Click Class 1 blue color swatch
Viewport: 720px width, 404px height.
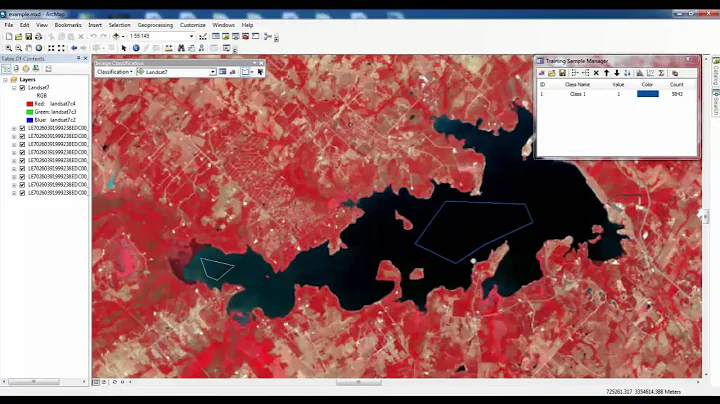tap(647, 94)
